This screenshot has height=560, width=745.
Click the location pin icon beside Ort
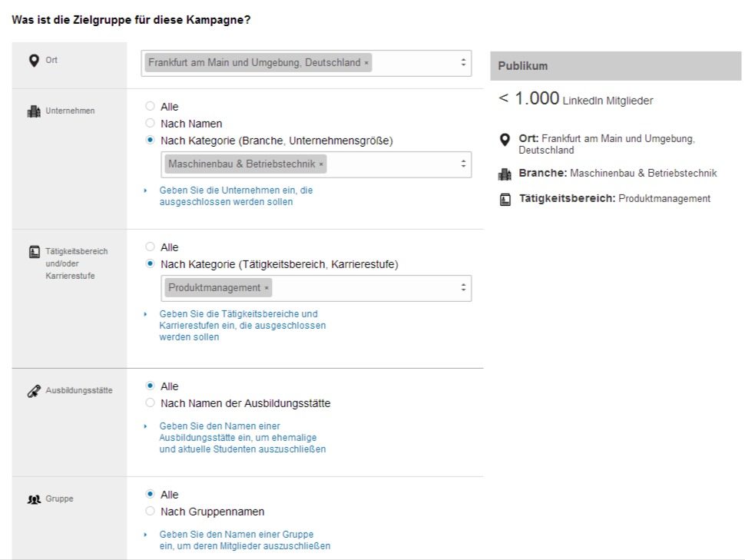34,60
